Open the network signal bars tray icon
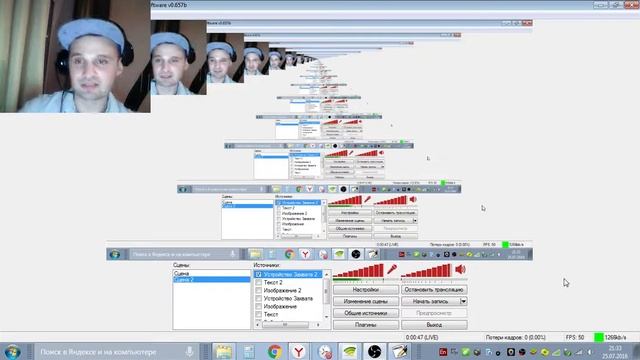The width and height of the screenshot is (640, 360). (579, 352)
